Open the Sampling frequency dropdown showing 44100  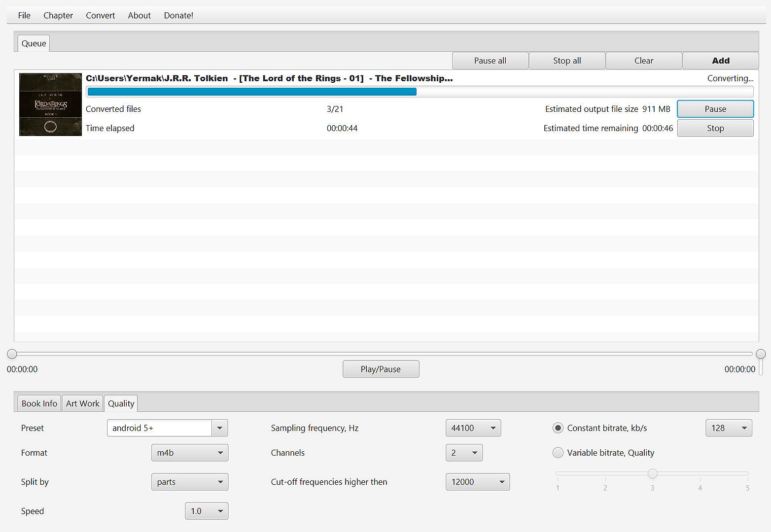[x=473, y=428]
